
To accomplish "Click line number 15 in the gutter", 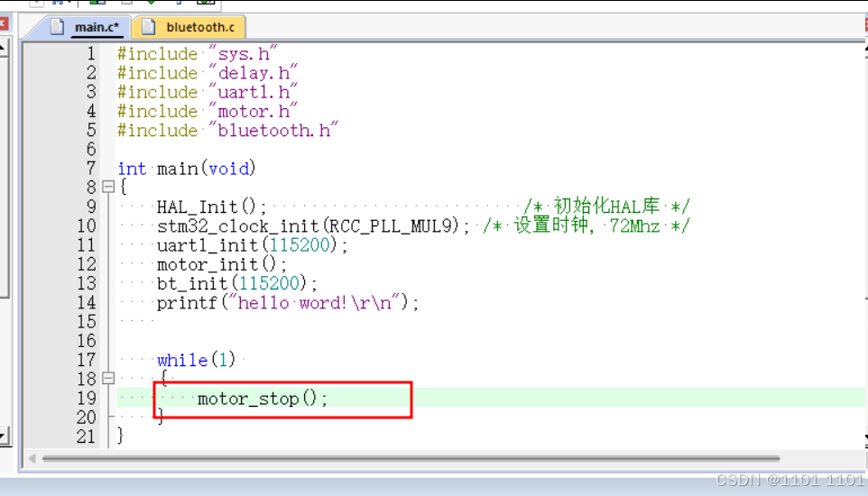I will [87, 322].
